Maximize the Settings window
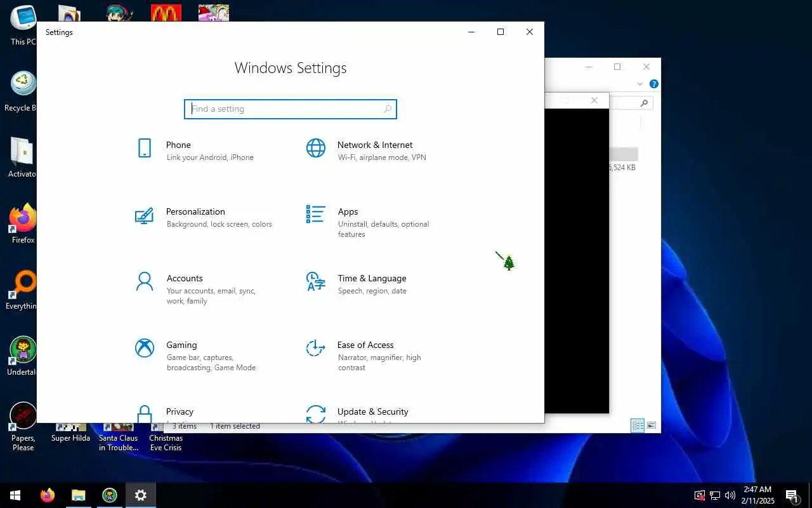The image size is (812, 508). pos(501,32)
